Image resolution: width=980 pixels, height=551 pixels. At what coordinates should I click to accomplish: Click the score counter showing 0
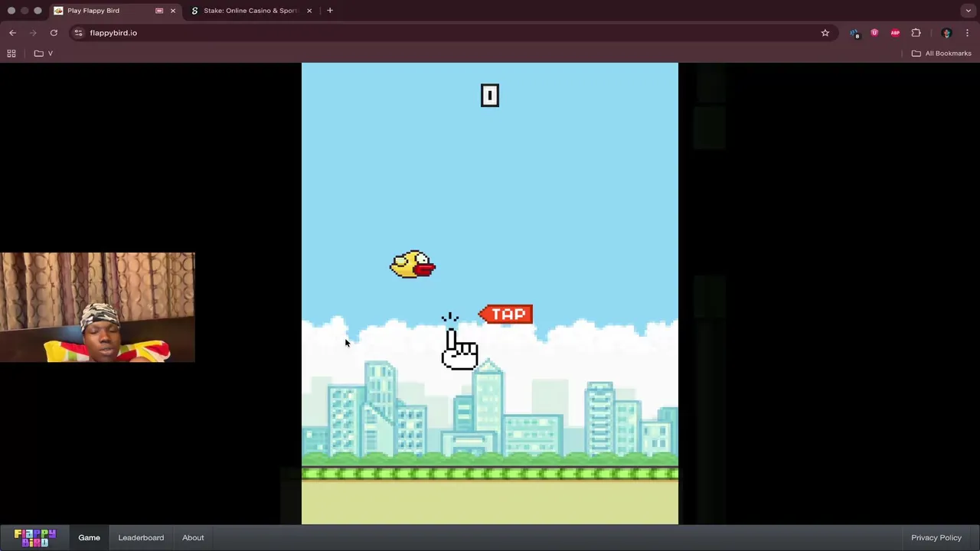click(x=490, y=96)
